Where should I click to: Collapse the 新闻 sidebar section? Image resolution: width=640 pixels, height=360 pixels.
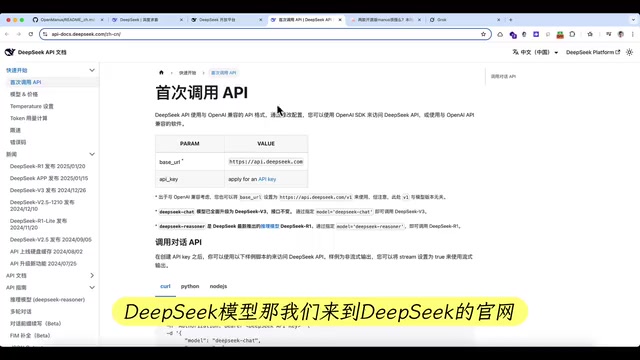coord(92,154)
